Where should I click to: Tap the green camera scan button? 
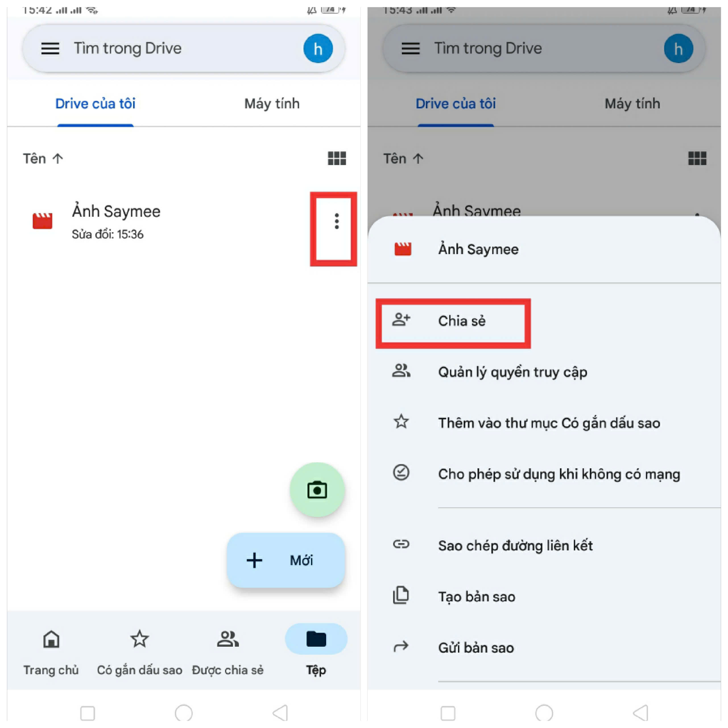[317, 490]
